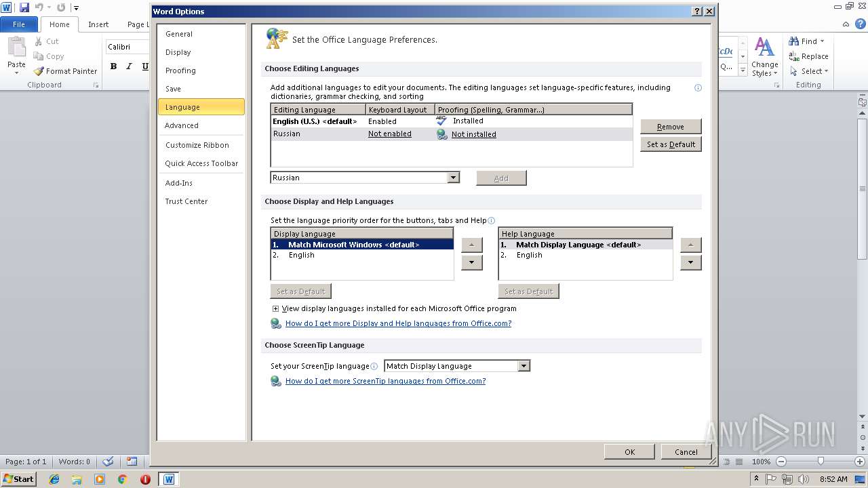Move display language down with arrow button
Viewport: 868px width, 488px height.
click(472, 262)
